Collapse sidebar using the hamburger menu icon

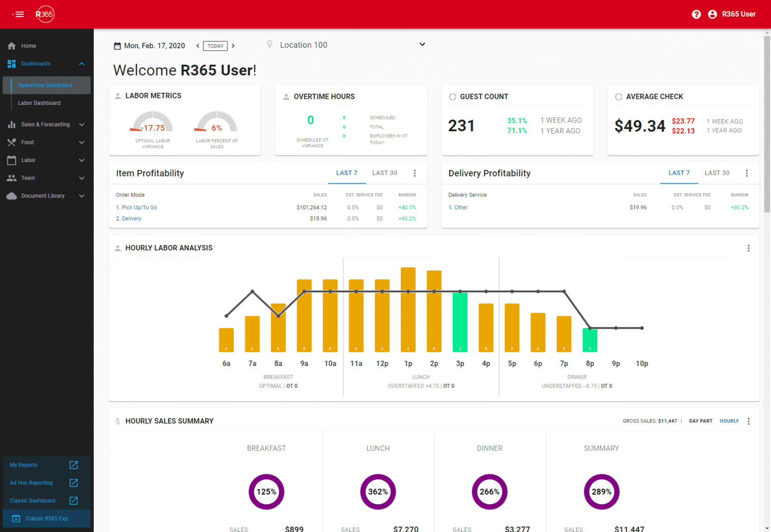19,14
